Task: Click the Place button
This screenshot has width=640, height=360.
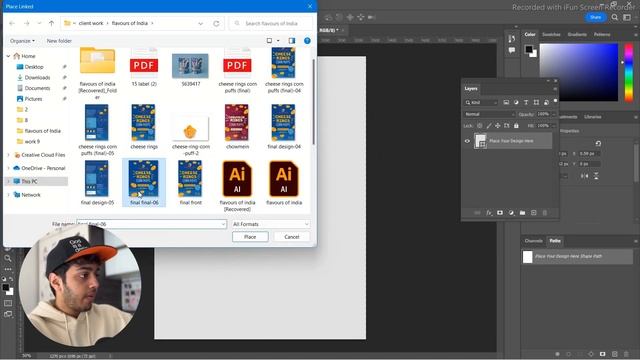Action: click(x=250, y=237)
